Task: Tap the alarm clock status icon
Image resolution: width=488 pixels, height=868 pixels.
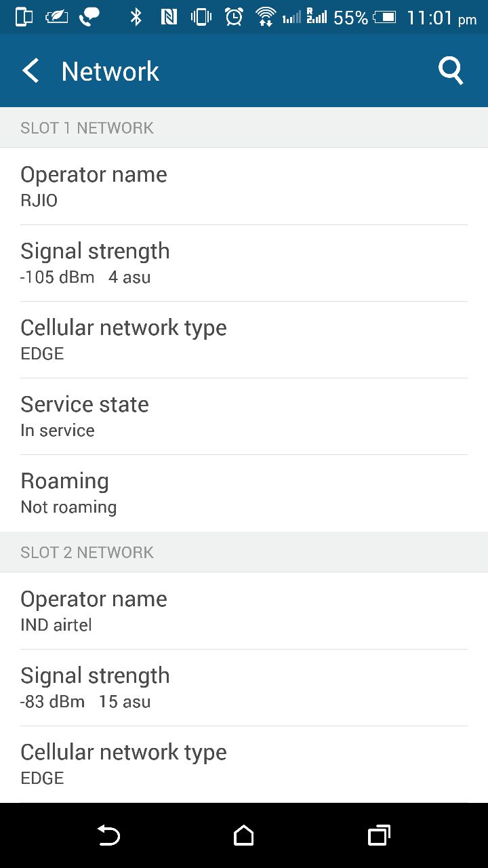Action: (234, 17)
